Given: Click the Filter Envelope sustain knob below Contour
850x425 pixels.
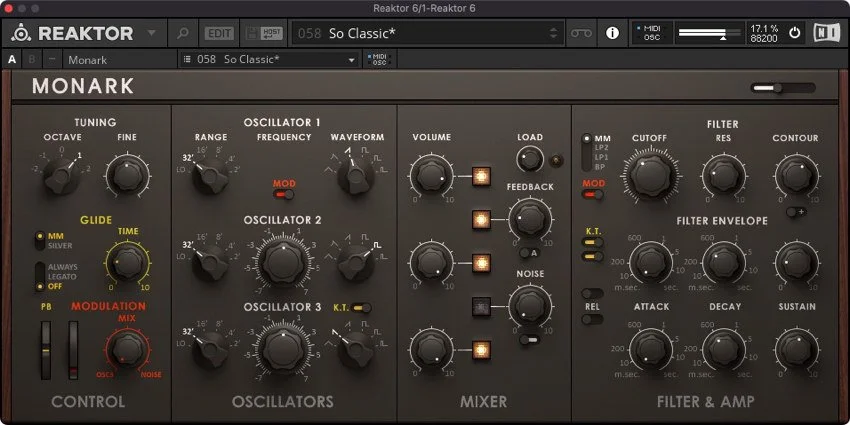Looking at the screenshot, I should [796, 263].
